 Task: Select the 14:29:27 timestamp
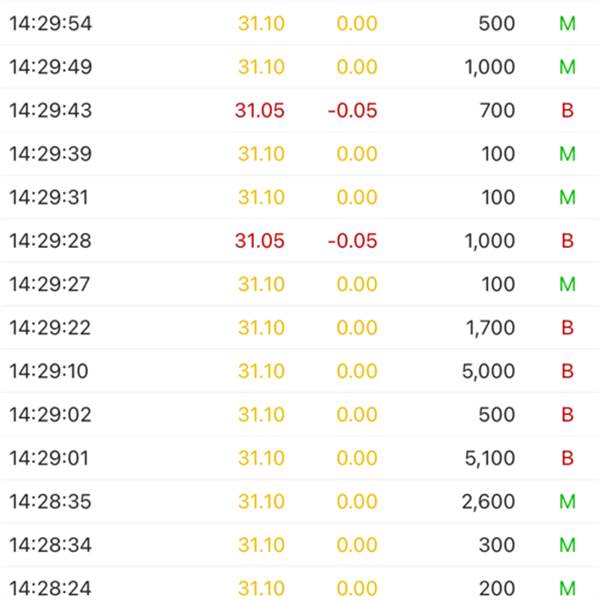[x=50, y=284]
